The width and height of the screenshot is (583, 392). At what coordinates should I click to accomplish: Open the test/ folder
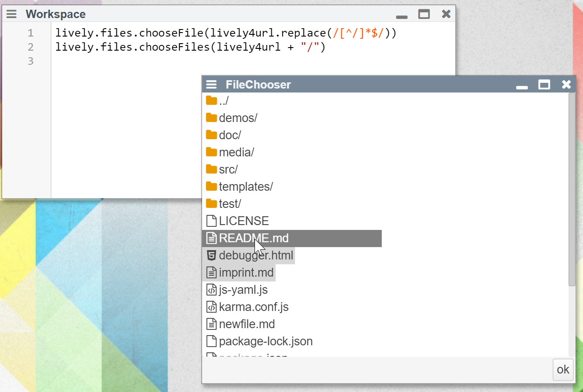(x=230, y=204)
